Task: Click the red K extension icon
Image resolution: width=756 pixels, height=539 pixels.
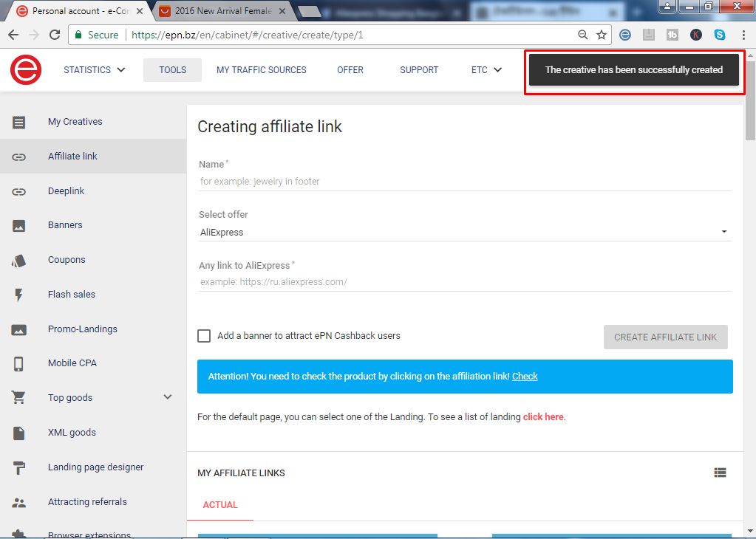Action: (695, 35)
